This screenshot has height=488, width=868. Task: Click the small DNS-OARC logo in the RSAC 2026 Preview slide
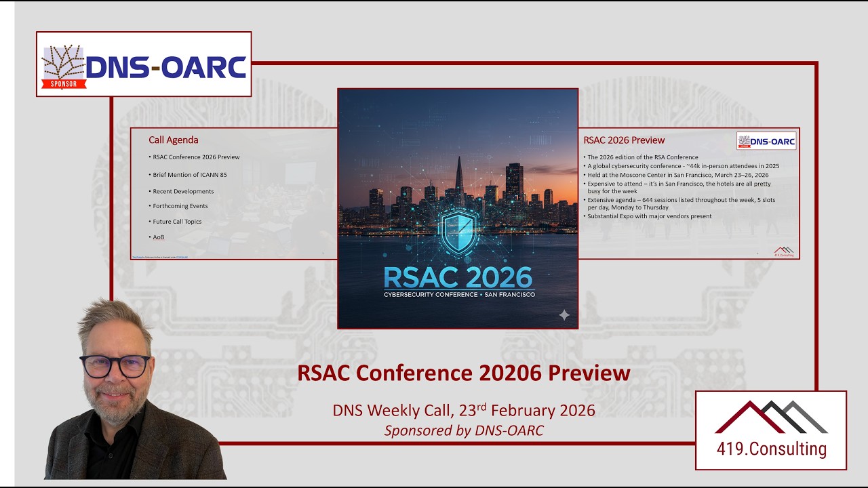point(766,140)
